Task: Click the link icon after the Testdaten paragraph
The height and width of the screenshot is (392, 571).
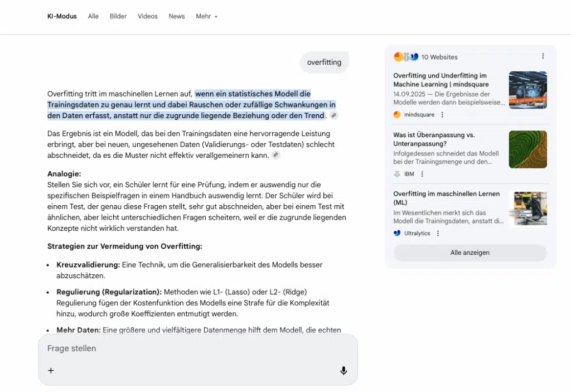Action: point(275,156)
